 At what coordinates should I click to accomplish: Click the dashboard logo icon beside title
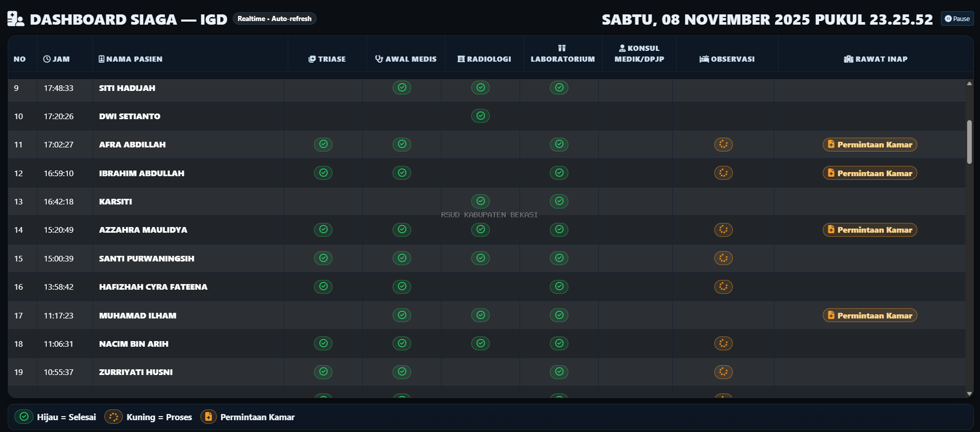coord(15,19)
